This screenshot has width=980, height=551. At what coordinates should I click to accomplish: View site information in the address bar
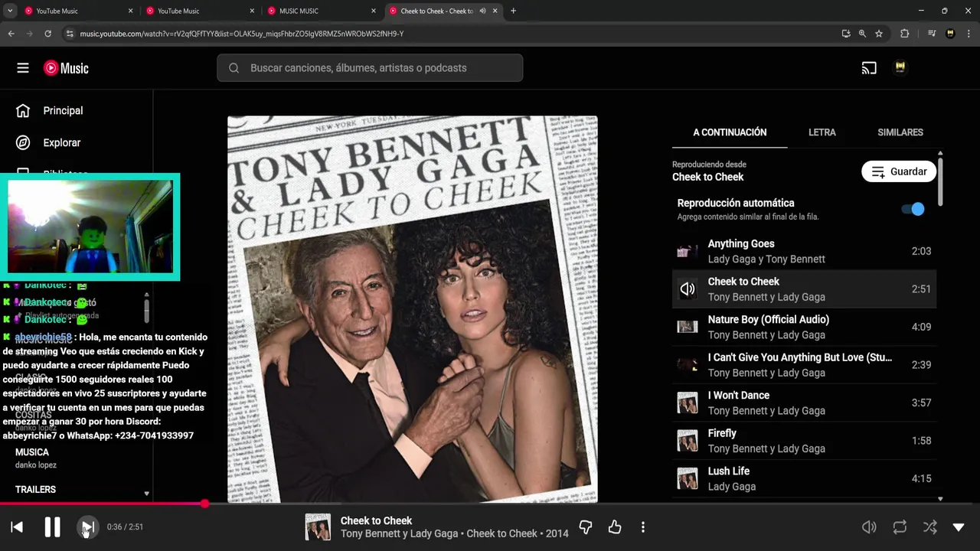(x=70, y=34)
